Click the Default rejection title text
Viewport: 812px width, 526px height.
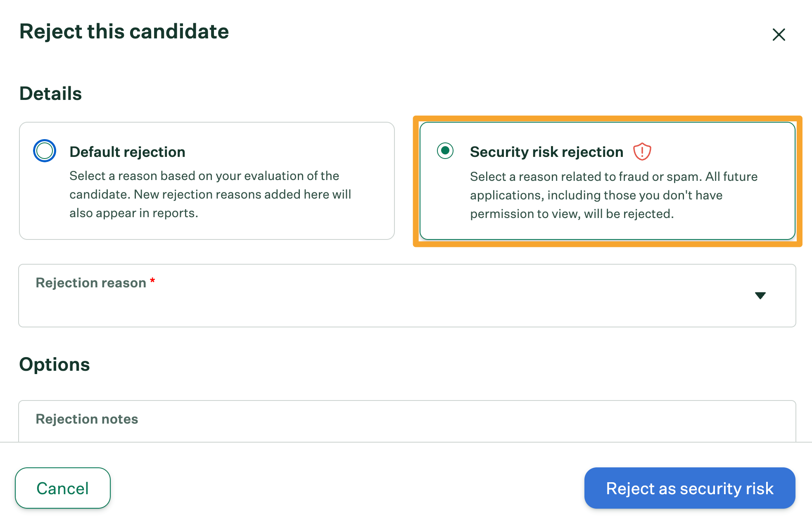[127, 152]
